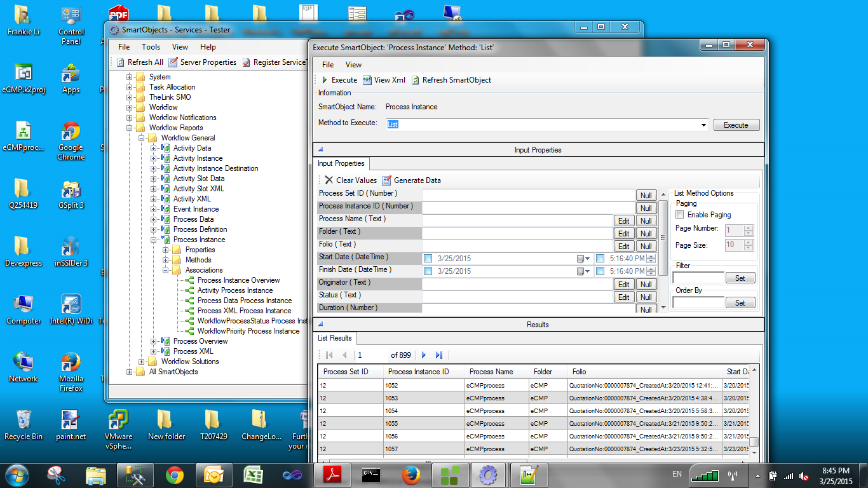
Task: Select the Activity Process Instance association
Action: point(235,290)
